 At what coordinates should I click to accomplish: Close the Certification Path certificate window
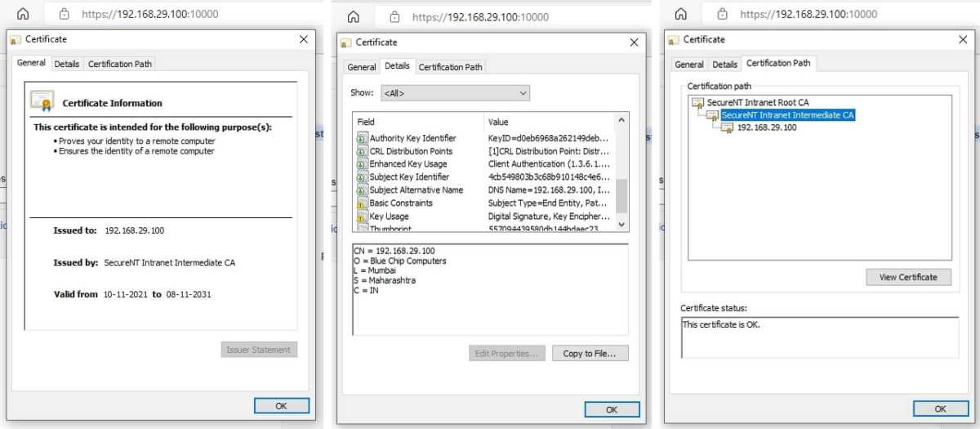[x=961, y=39]
